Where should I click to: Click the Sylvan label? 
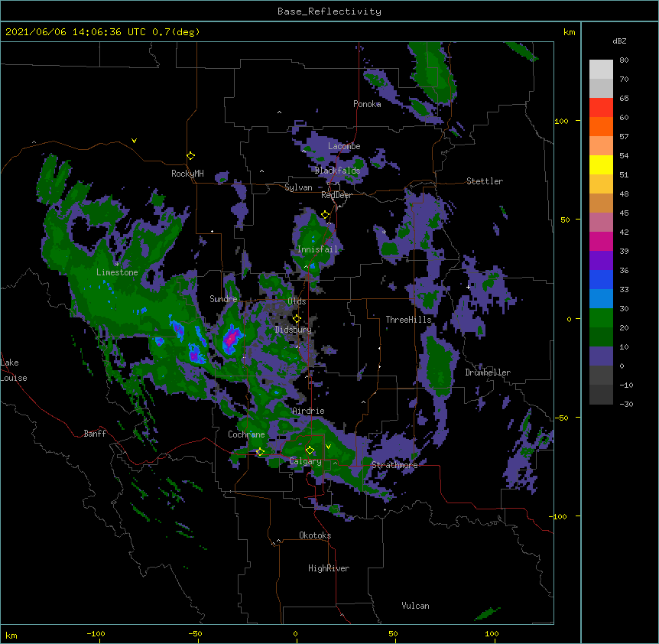(298, 187)
